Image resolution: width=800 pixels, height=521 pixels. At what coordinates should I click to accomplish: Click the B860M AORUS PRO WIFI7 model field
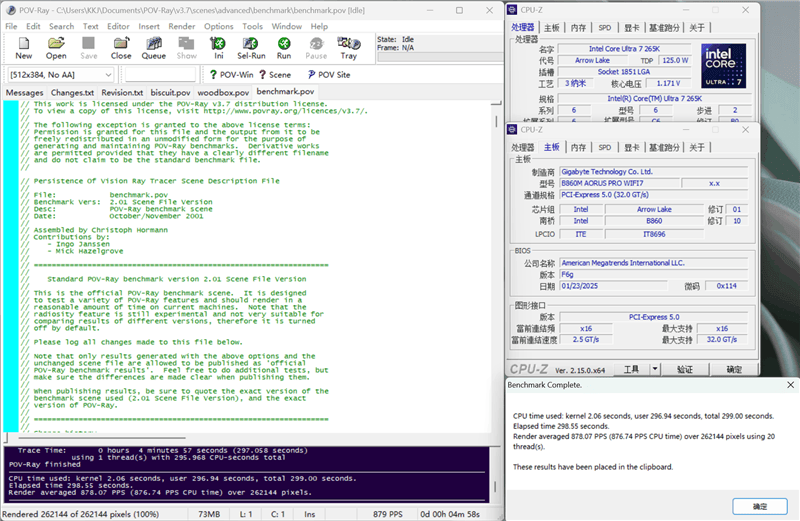click(619, 183)
